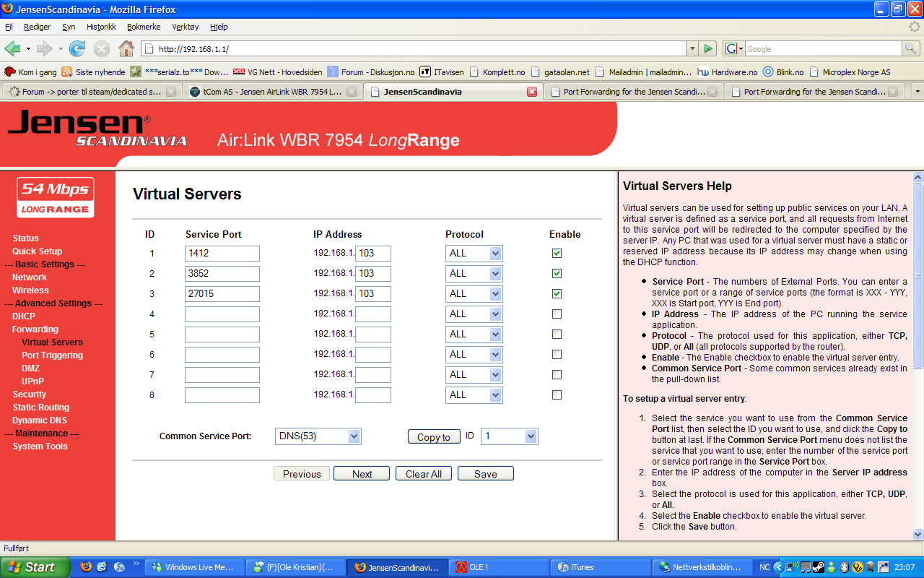This screenshot has height=578, width=924.
Task: Close the JensenScandinavia tab
Action: point(532,92)
